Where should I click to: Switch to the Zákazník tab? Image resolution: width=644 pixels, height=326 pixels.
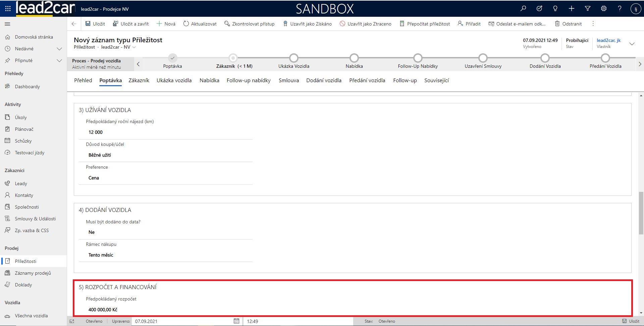(x=139, y=80)
